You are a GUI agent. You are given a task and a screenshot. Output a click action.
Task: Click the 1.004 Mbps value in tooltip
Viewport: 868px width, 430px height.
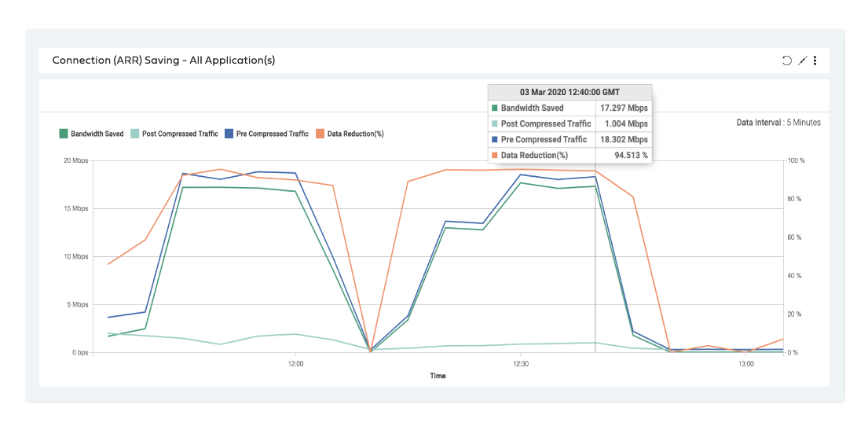click(625, 123)
